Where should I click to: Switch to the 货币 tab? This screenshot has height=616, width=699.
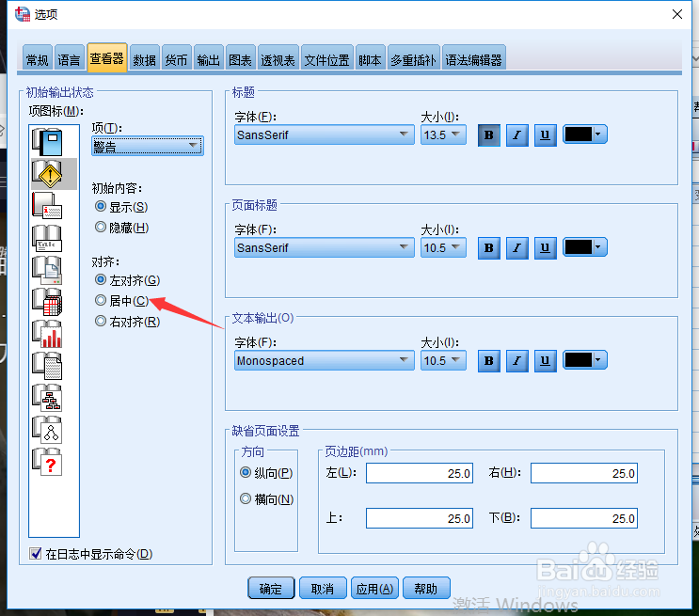177,59
